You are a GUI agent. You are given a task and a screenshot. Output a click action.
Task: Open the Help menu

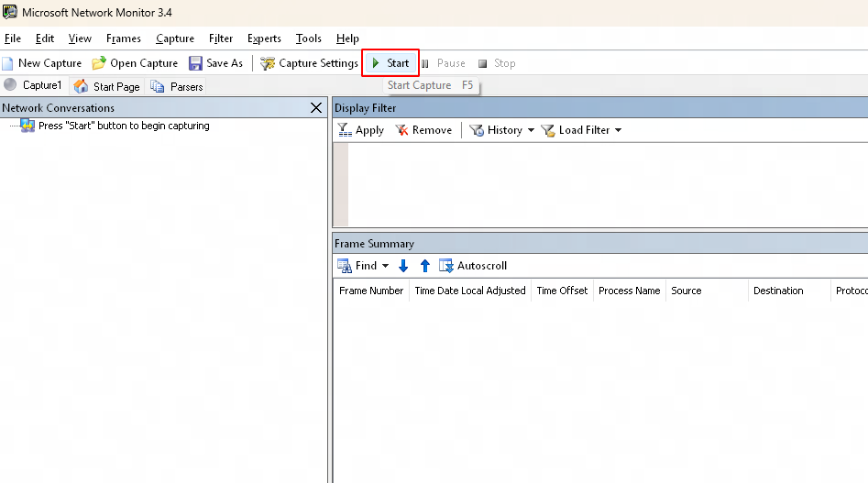[x=347, y=38]
